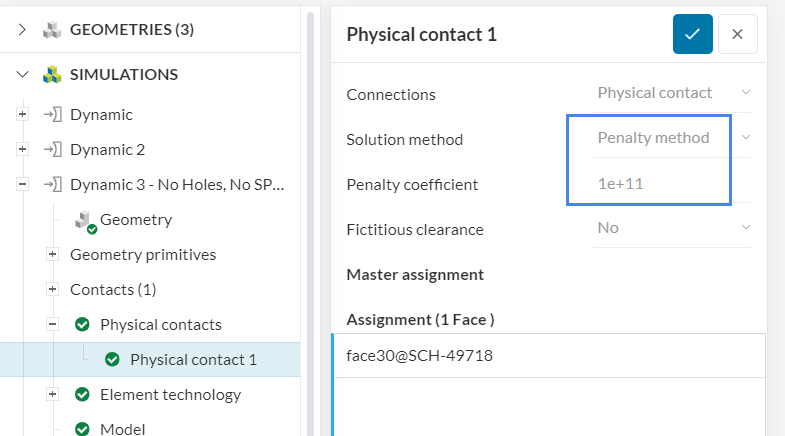Collapse the Simulations section chevron
Image resolution: width=785 pixels, height=436 pixels.
tap(22, 74)
